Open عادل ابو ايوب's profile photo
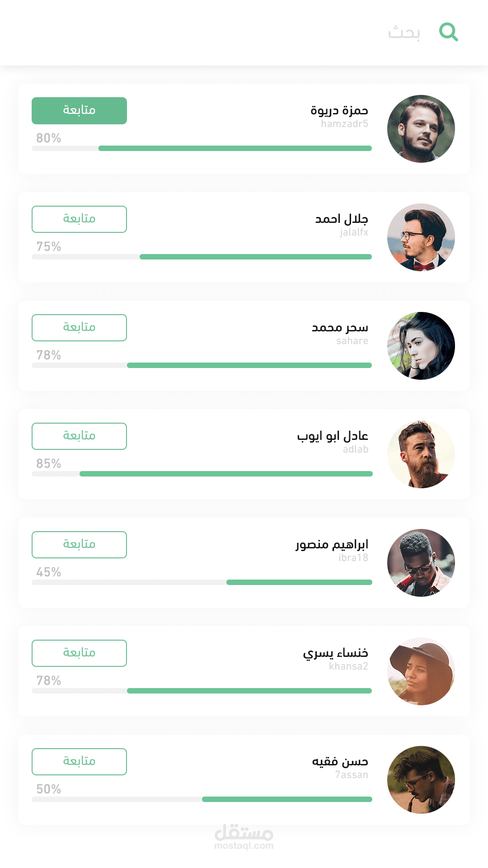The image size is (488, 868). pyautogui.click(x=421, y=454)
